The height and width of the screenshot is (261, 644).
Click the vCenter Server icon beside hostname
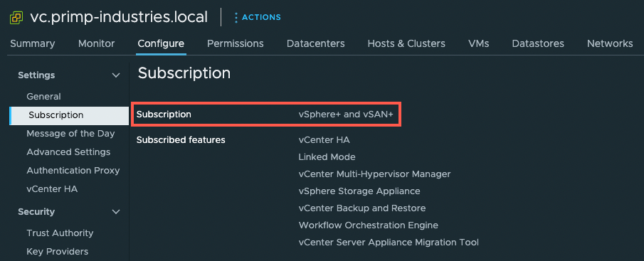(x=16, y=18)
